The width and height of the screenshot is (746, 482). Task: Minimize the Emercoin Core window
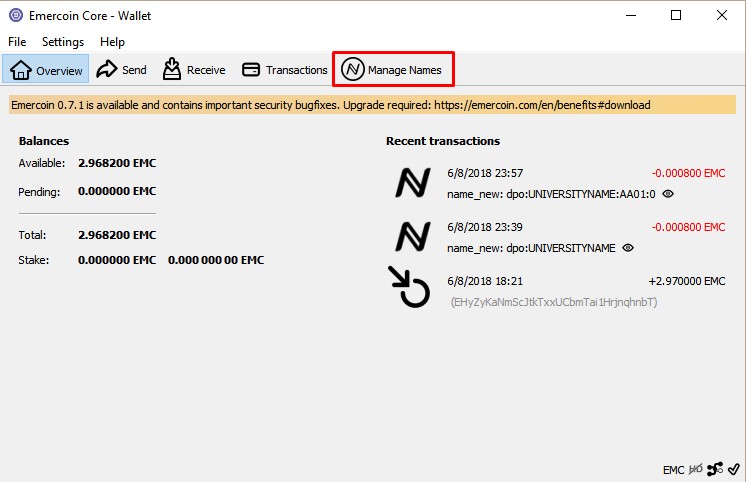pos(631,15)
